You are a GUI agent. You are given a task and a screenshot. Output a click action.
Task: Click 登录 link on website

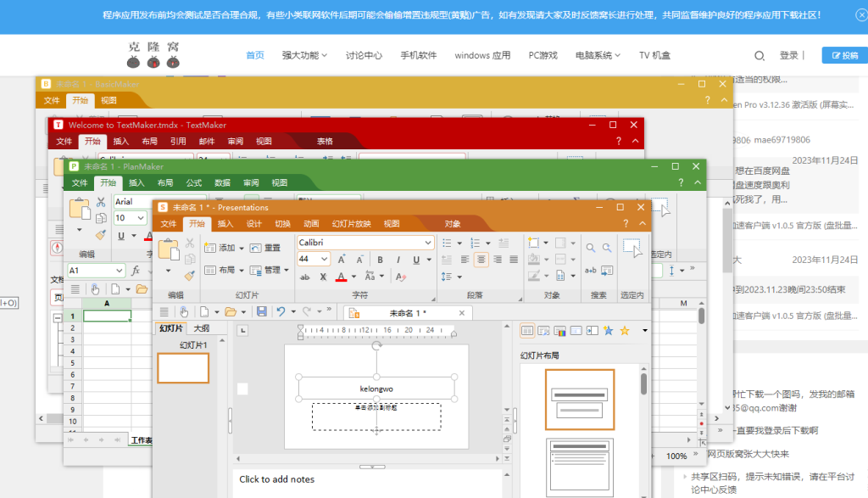coord(789,55)
